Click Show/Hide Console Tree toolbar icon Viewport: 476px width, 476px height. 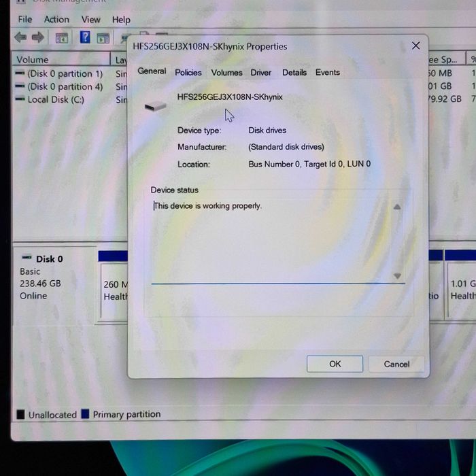pyautogui.click(x=62, y=38)
